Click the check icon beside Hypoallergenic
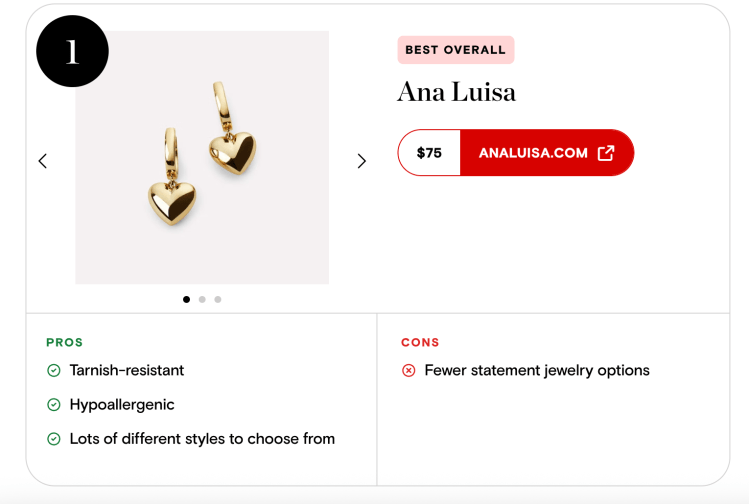This screenshot has height=504, width=749. (54, 405)
